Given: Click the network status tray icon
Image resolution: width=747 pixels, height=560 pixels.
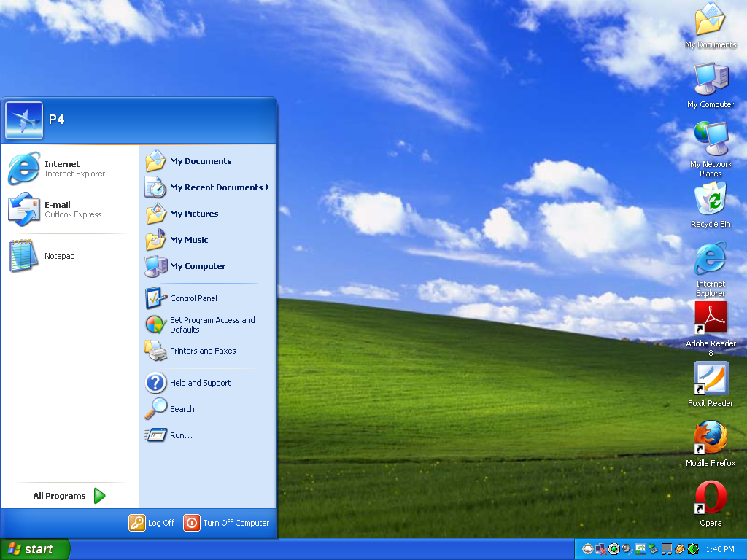Looking at the screenshot, I should pos(601,549).
